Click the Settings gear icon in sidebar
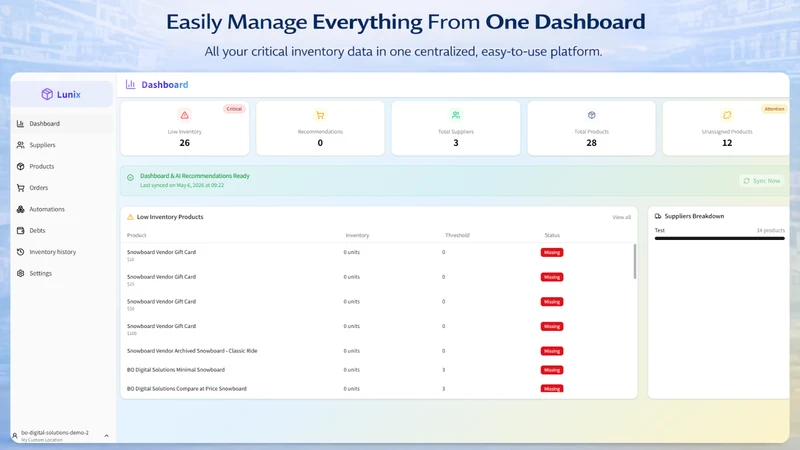The width and height of the screenshot is (800, 450). pos(20,273)
